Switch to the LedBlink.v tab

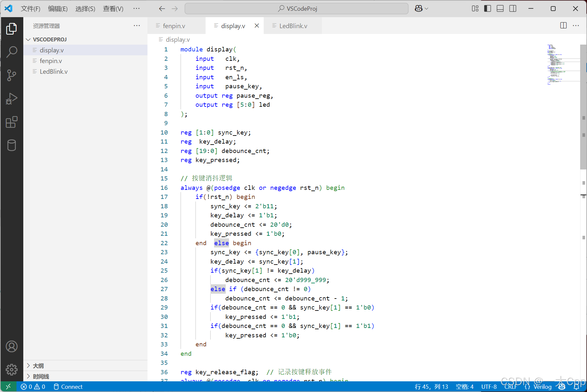pos(293,26)
